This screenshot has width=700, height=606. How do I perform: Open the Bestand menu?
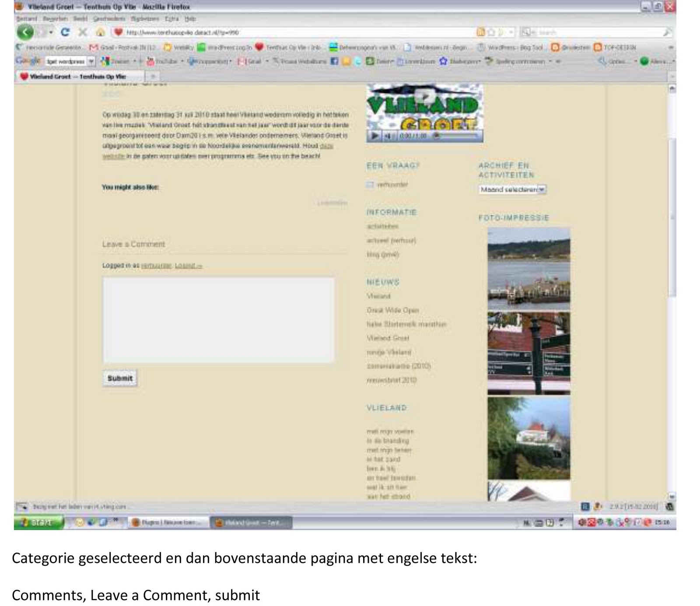(x=27, y=19)
